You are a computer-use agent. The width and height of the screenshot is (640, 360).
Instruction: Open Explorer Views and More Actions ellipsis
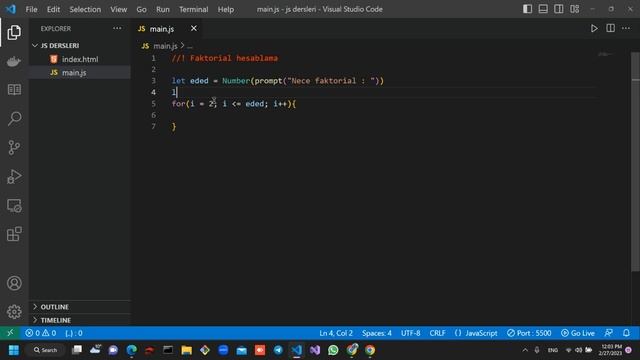tap(117, 29)
